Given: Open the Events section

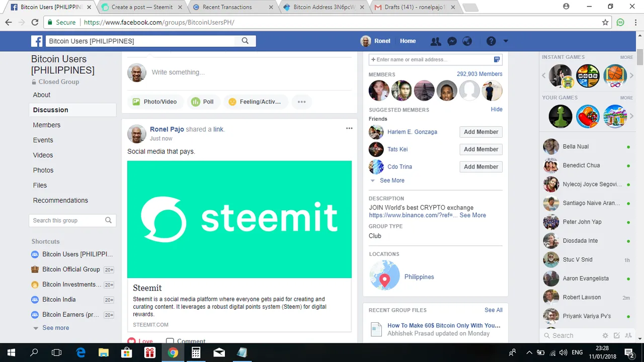Looking at the screenshot, I should click(x=43, y=140).
